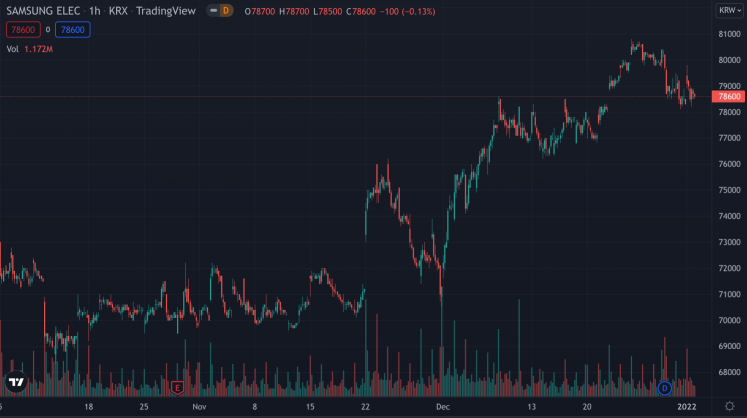Screen dimensions: 747x418
Task: Click the TradingView text in legend
Action: click(166, 11)
